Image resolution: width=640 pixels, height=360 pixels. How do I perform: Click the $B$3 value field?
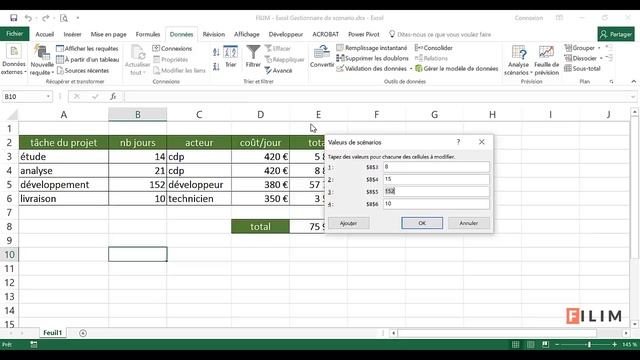pos(436,167)
